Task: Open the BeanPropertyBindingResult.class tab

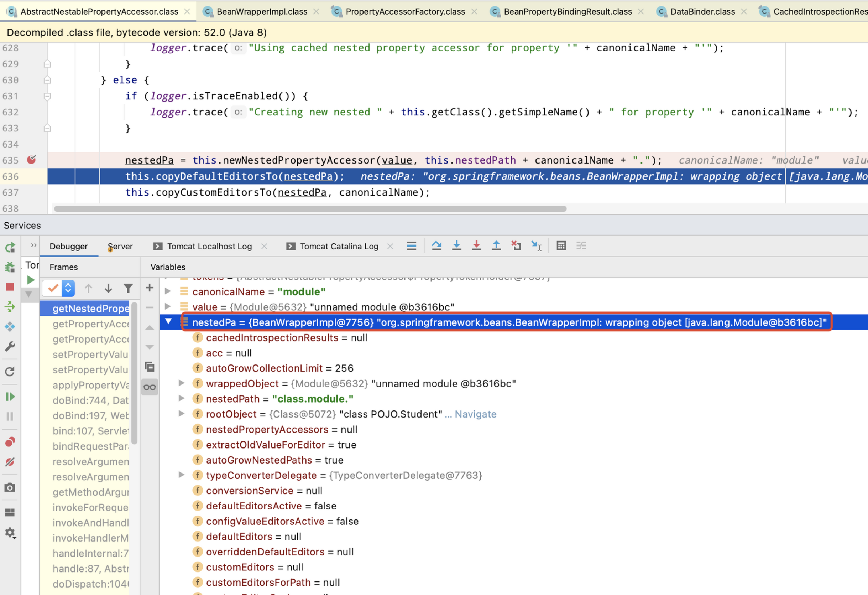Action: 568,12
